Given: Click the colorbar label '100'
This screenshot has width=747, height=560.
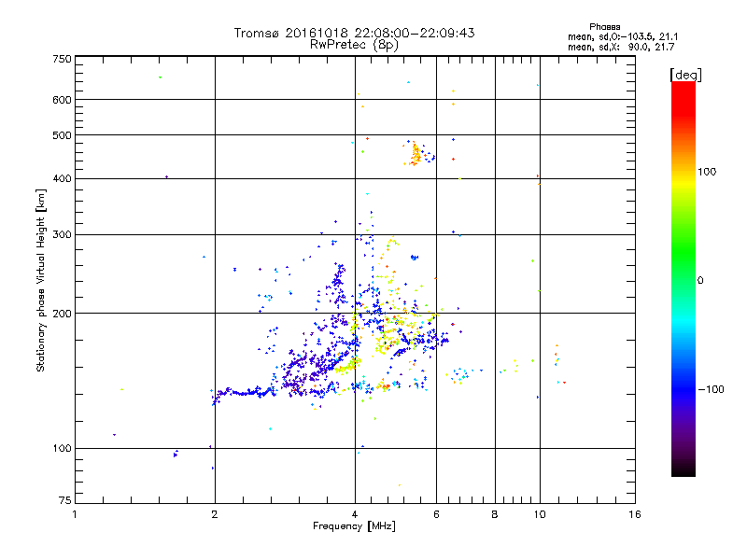Looking at the screenshot, I should 707,172.
